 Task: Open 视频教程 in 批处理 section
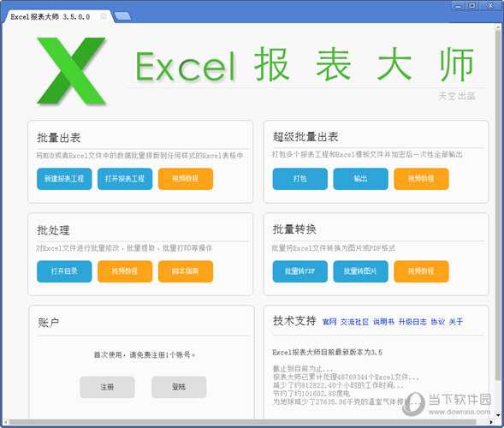click(x=125, y=271)
